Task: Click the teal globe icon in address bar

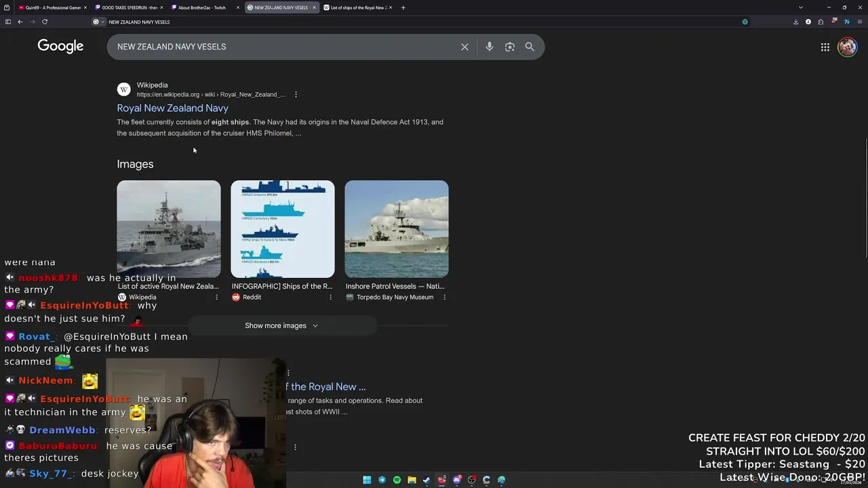Action: pos(745,22)
